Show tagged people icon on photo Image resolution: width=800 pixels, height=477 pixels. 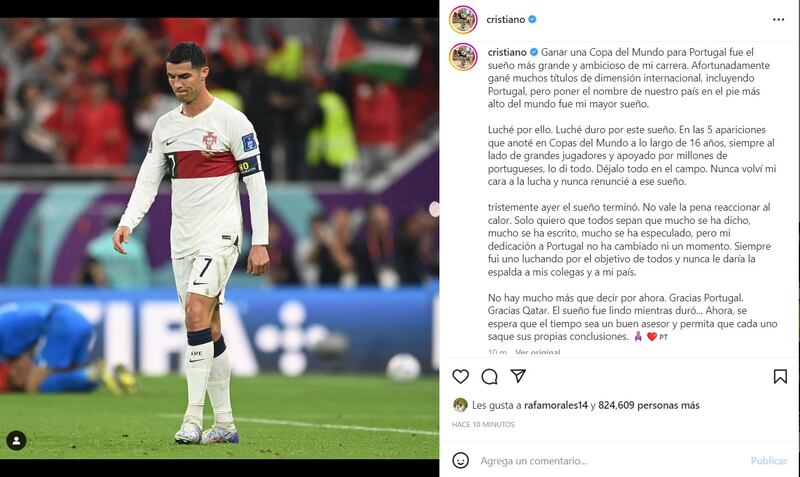coord(16,441)
